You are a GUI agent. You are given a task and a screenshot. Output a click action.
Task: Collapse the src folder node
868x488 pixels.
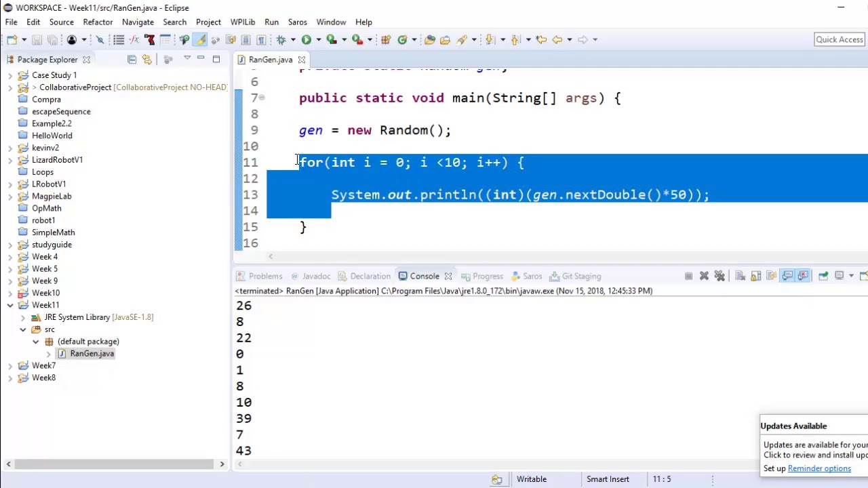(23, 329)
